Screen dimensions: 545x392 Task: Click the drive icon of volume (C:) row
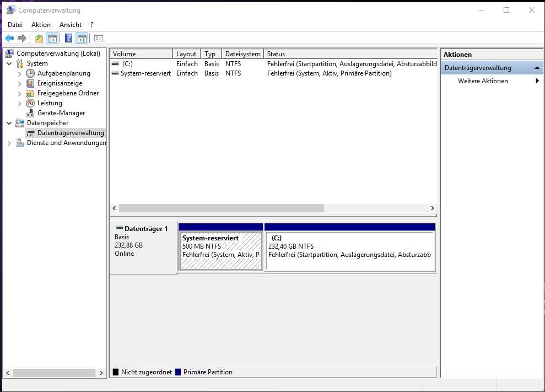[115, 64]
